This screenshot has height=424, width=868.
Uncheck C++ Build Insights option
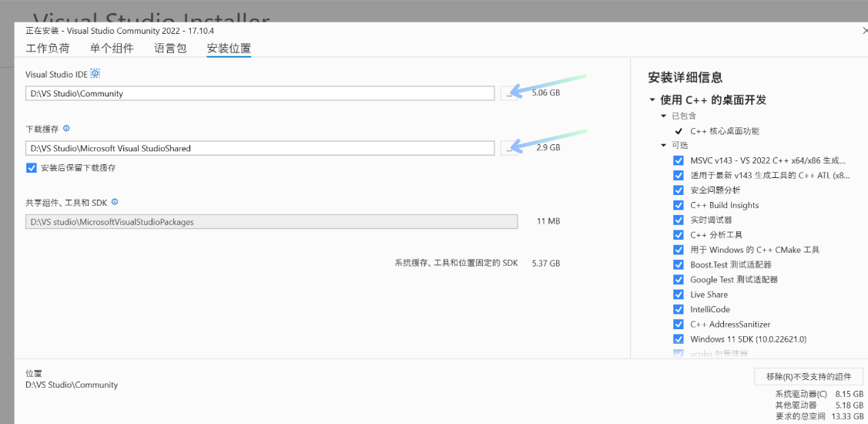[678, 205]
